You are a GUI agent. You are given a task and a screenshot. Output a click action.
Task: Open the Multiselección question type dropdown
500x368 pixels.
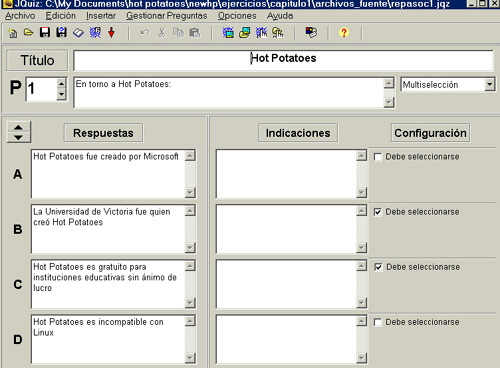coord(489,84)
